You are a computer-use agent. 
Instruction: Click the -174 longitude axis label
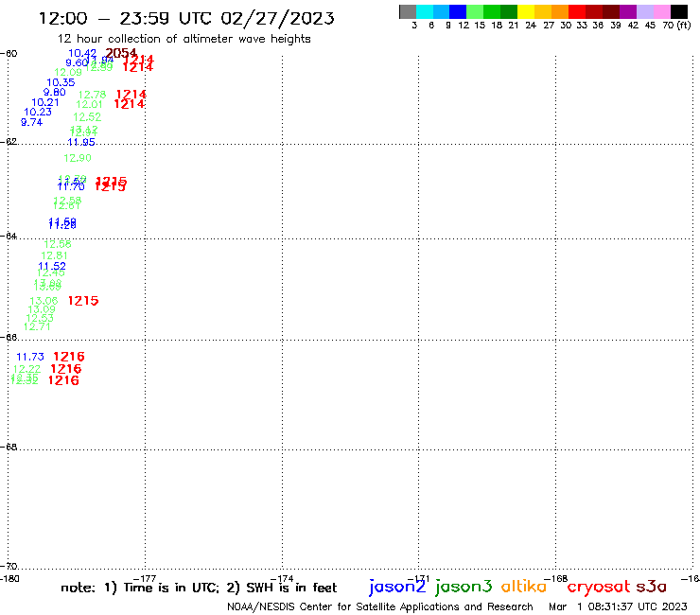(282, 578)
